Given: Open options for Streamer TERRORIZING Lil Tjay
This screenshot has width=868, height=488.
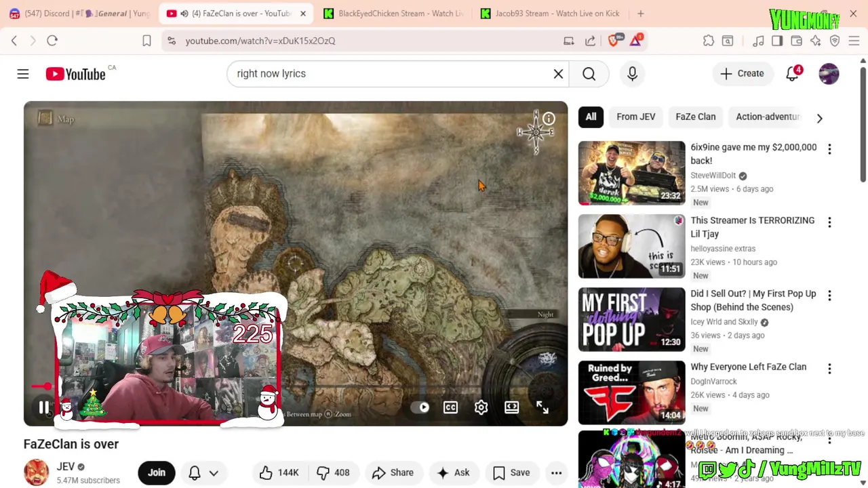Looking at the screenshot, I should pyautogui.click(x=829, y=222).
